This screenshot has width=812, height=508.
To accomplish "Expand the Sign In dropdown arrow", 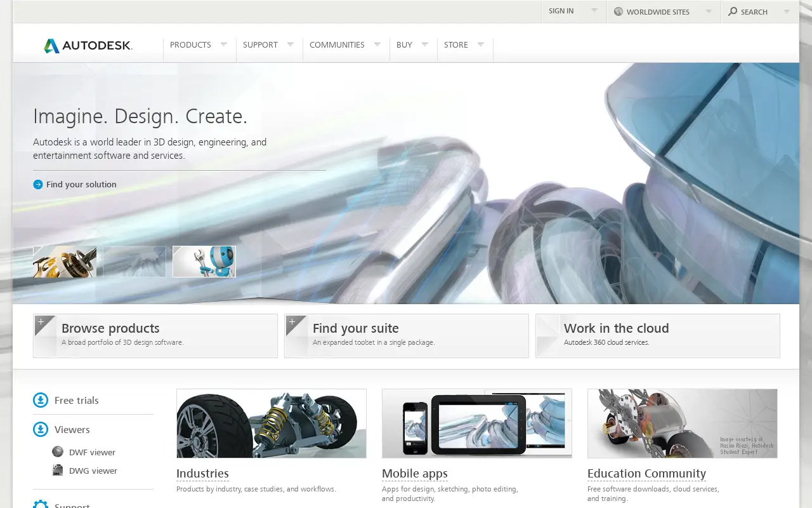I will click(594, 11).
